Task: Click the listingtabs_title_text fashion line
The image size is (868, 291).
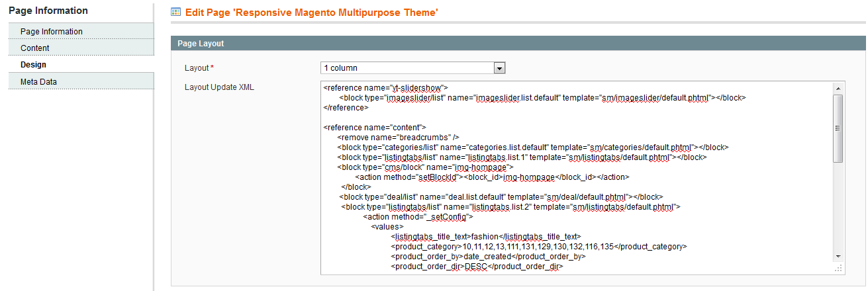Action: [x=485, y=236]
